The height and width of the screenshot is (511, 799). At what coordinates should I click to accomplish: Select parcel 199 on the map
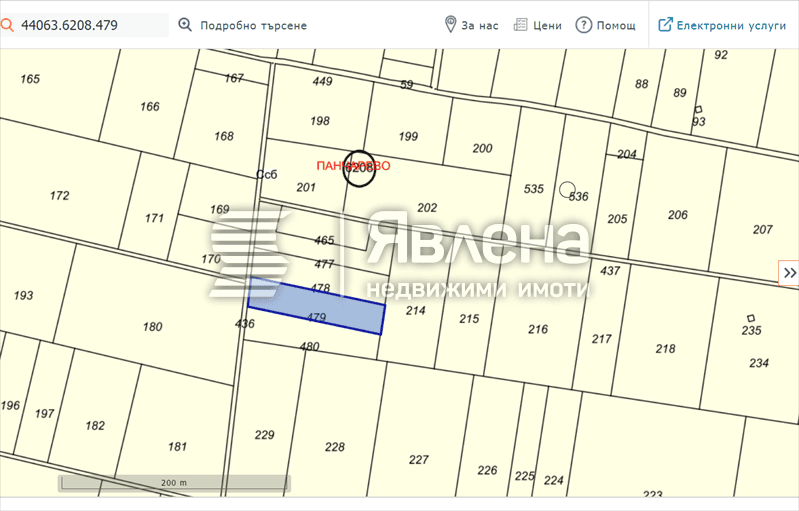408,136
